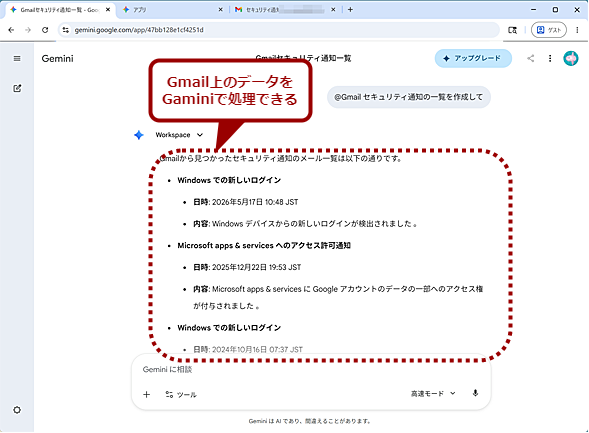The image size is (589, 433).
Task: Switch to the Gmailセキュリティ通知一覧 tab
Action: [60, 10]
